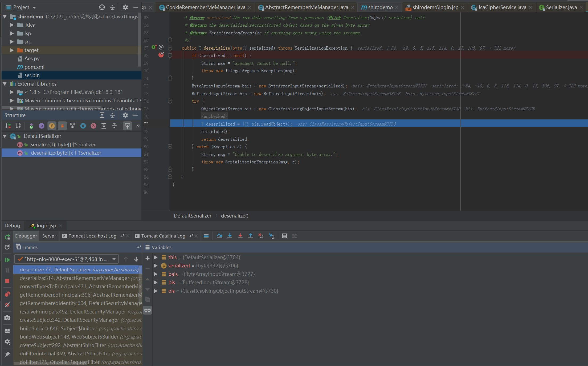Click the camera thread dump icon
This screenshot has width=588, height=366.
pos(7,318)
